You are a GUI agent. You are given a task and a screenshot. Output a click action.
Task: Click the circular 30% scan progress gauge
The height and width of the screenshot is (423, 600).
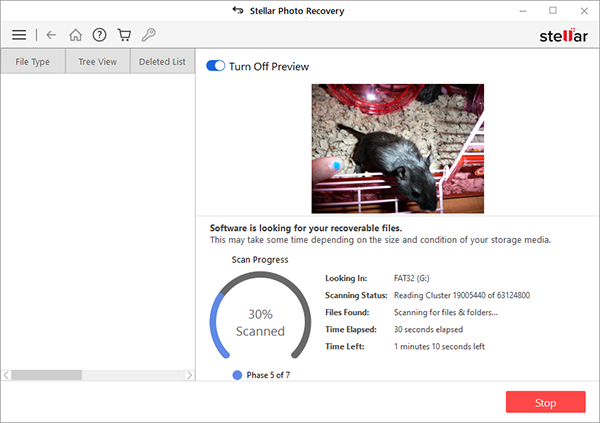pos(260,316)
